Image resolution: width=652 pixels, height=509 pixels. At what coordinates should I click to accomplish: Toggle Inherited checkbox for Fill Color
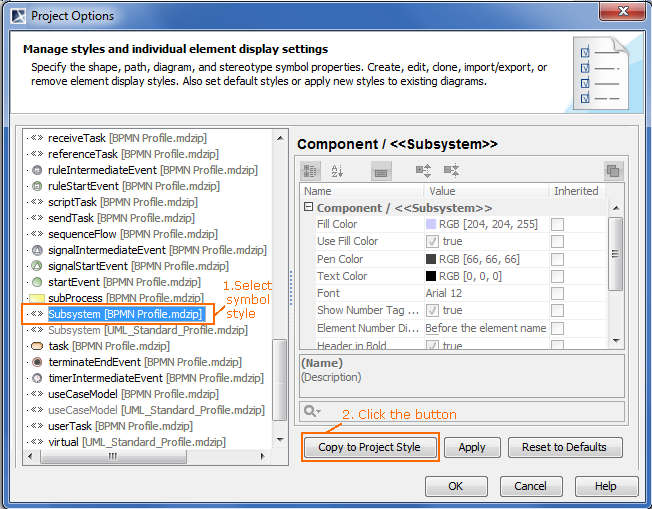click(x=557, y=225)
